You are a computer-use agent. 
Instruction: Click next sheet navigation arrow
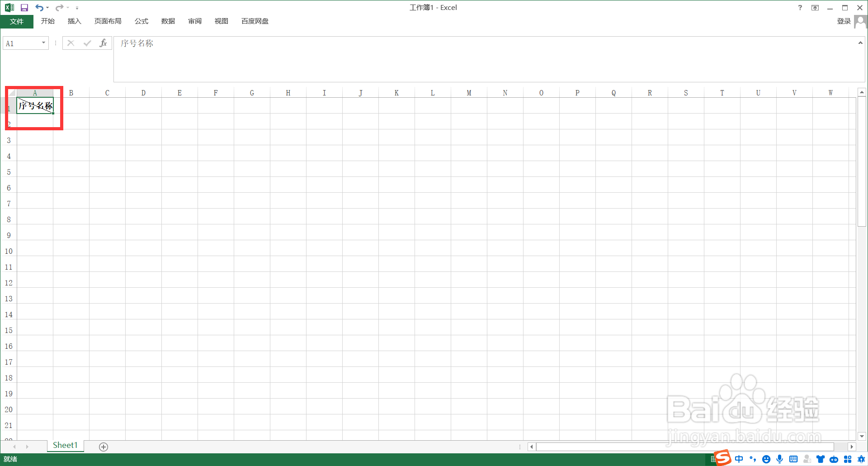27,447
